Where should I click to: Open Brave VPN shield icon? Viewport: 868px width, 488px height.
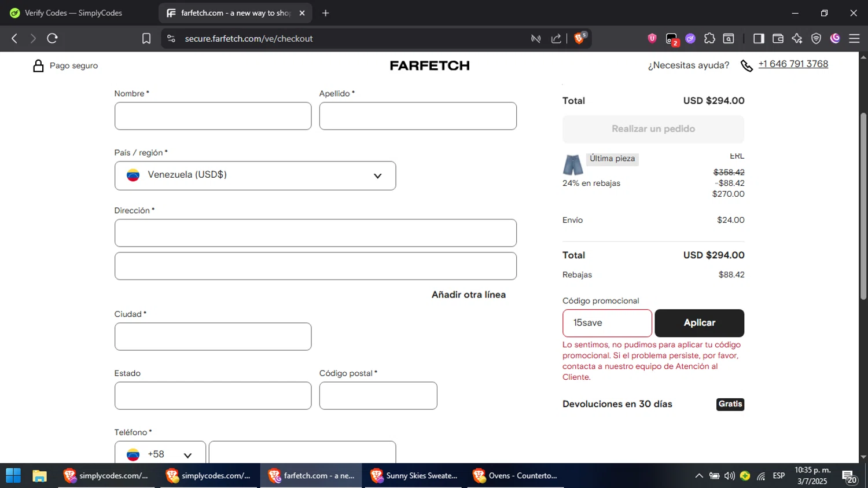(816, 38)
